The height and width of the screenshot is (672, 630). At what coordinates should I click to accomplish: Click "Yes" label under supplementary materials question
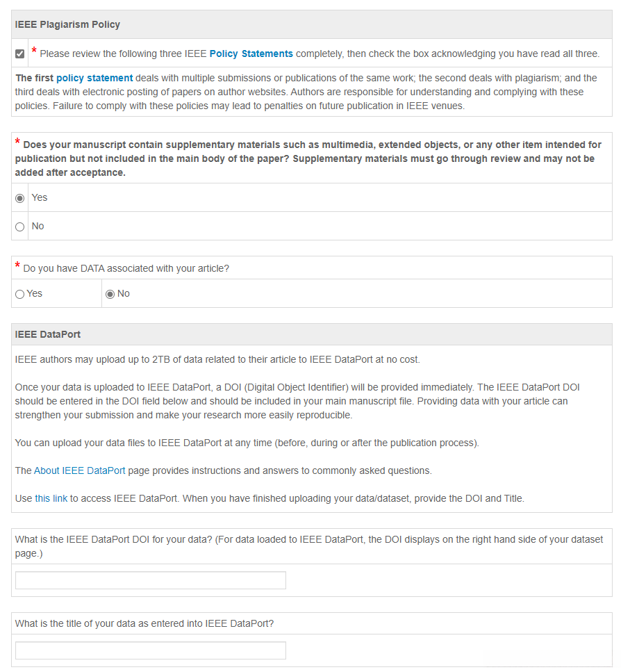40,198
